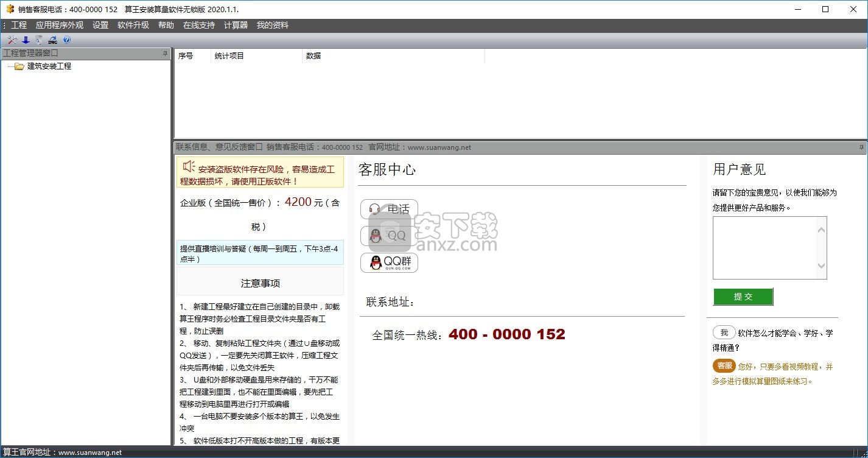Open the 计算器 menu
This screenshot has height=458, width=868.
tap(236, 25)
